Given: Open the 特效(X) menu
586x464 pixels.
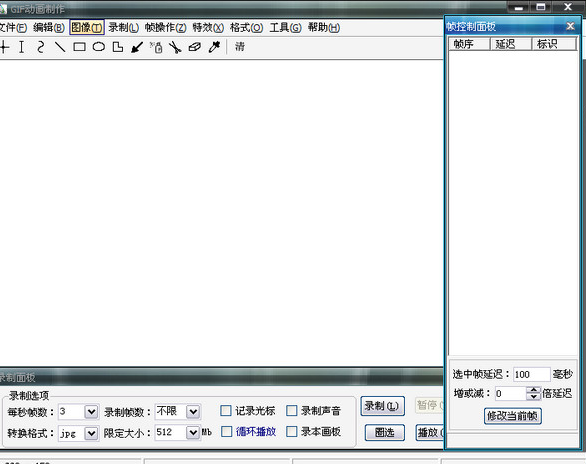Looking at the screenshot, I should click(x=208, y=27).
